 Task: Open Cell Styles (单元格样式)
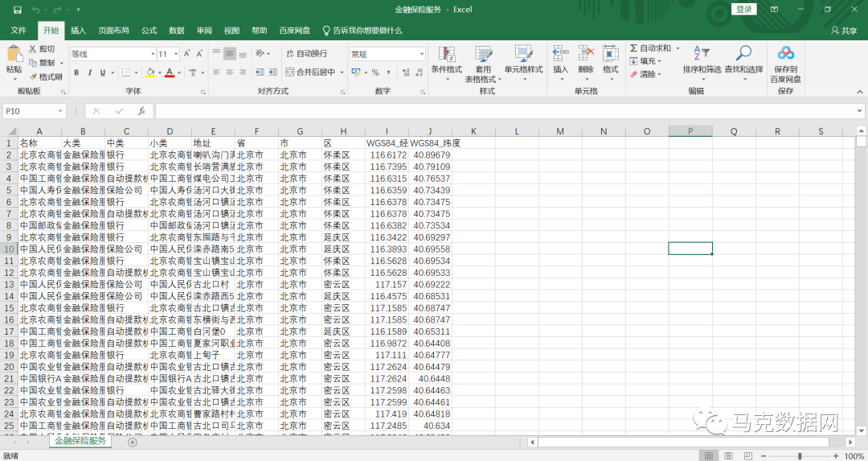point(524,64)
